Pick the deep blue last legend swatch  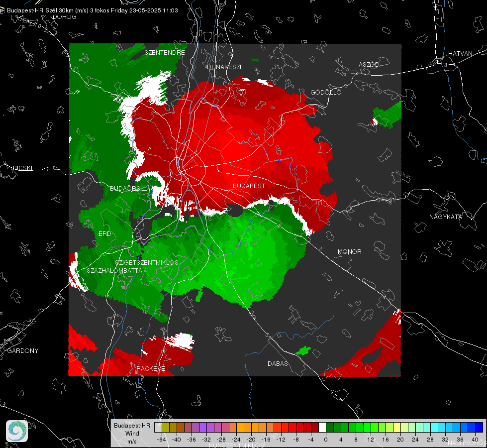click(x=479, y=428)
